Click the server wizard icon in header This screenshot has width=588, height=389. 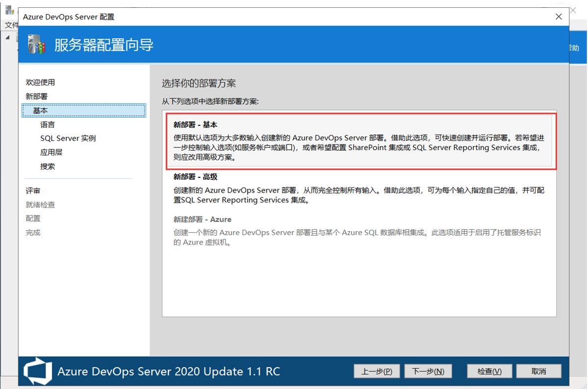(x=37, y=44)
